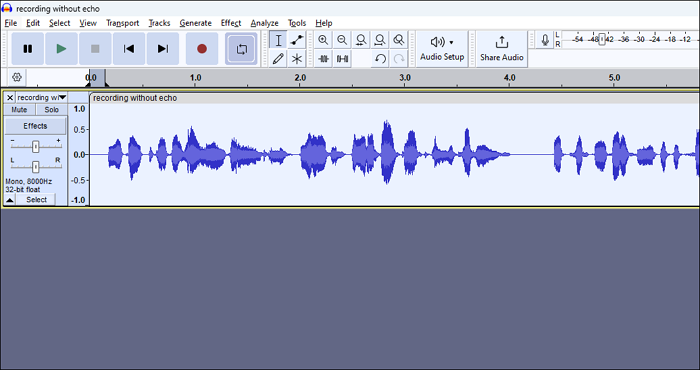700x370 pixels.
Task: Fit selection to width zoom icon
Action: click(x=361, y=40)
